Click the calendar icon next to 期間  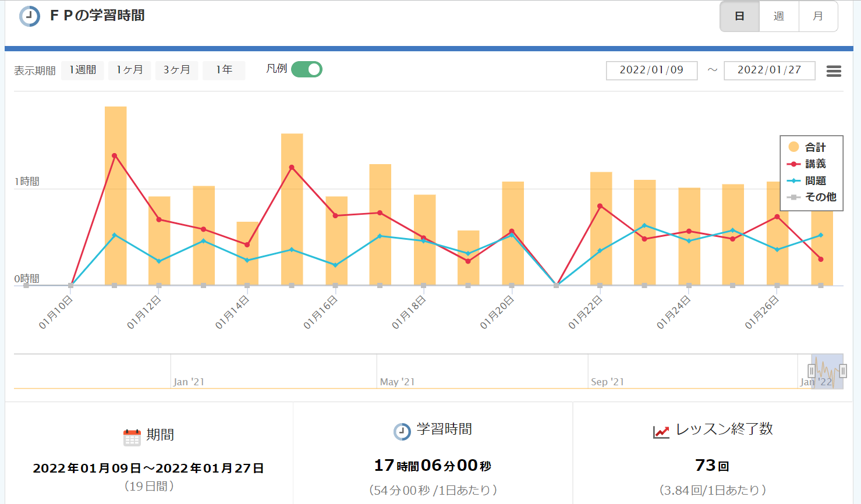132,437
